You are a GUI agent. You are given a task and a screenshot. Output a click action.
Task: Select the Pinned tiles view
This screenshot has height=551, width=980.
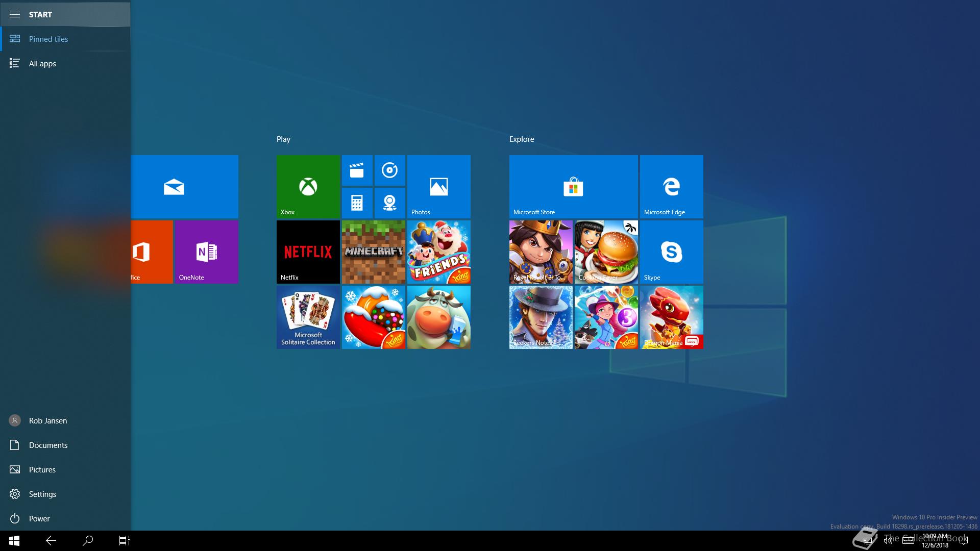coord(65,39)
